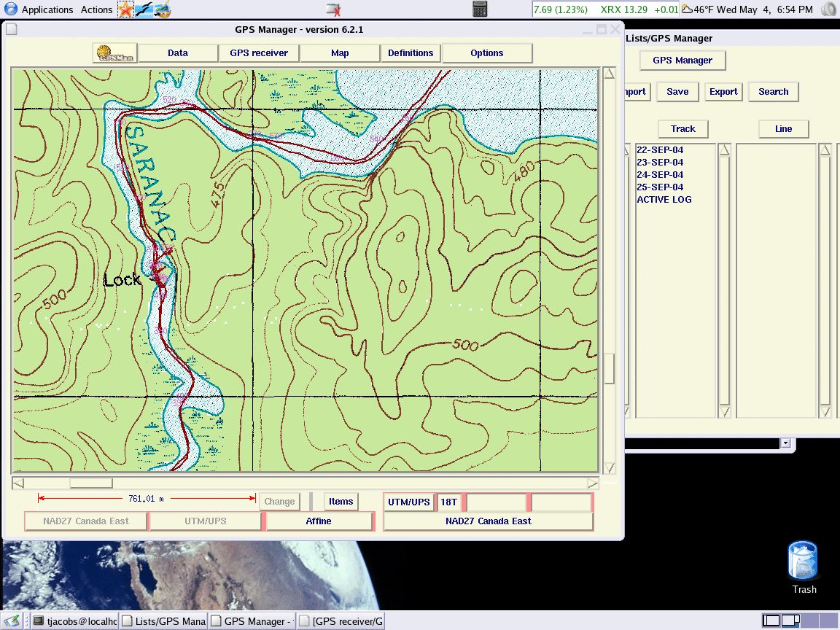
Task: Click the disconnected monitor icon in top panel
Action: pos(333,9)
